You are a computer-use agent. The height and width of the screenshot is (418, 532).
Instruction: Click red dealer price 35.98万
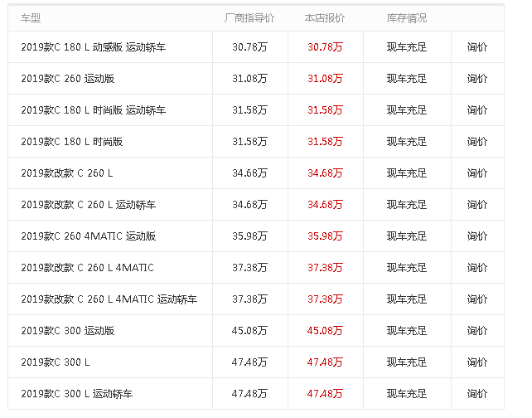[325, 236]
